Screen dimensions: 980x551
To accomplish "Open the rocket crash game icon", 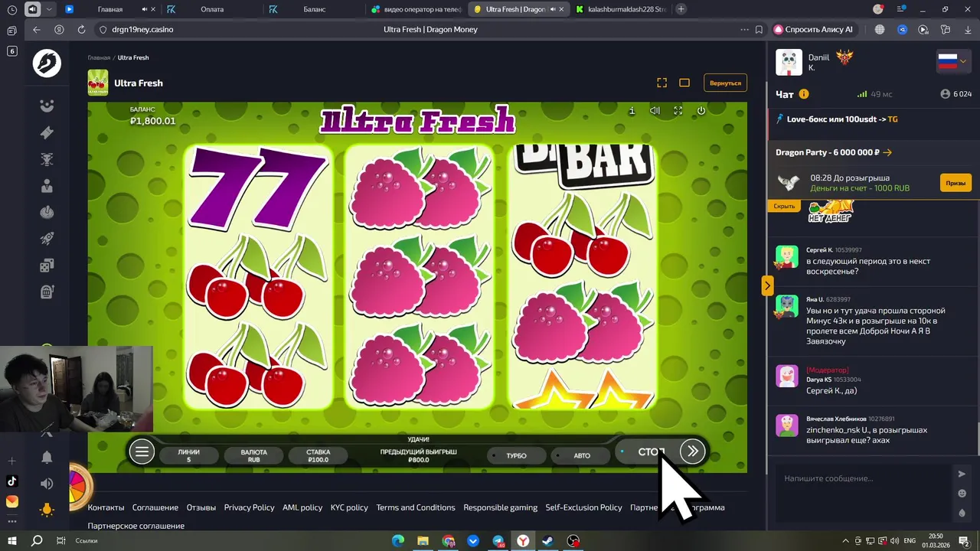I will [47, 239].
